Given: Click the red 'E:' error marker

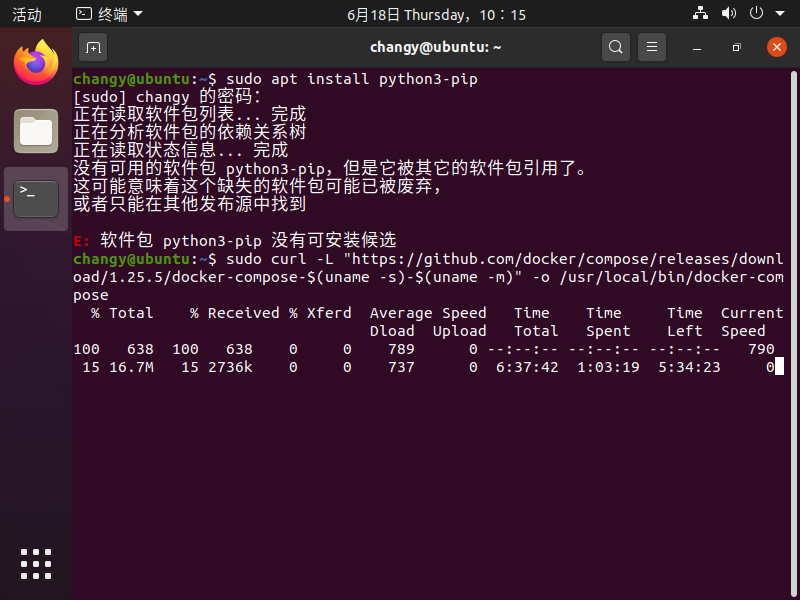Looking at the screenshot, I should (82, 241).
